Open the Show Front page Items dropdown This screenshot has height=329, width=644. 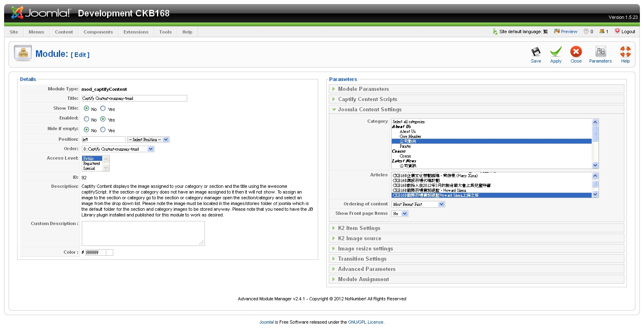(x=400, y=214)
